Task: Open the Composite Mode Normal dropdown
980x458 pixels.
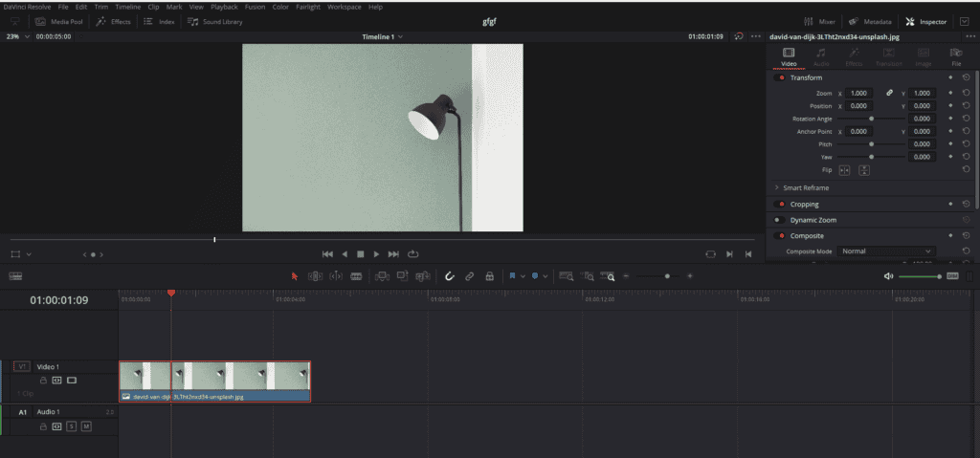Action: 885,251
